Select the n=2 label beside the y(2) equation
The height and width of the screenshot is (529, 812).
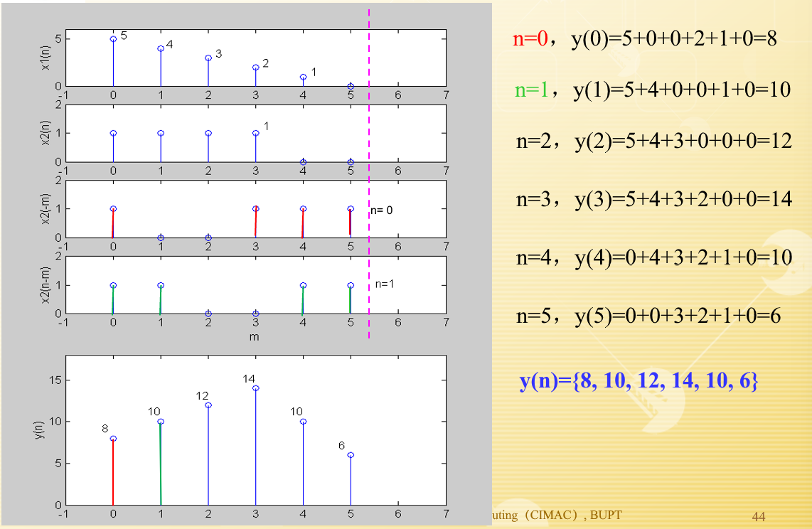pos(534,141)
